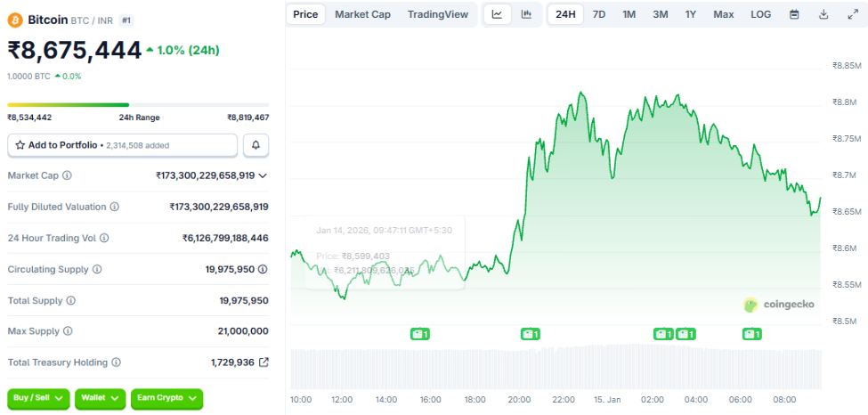Click the 24h low ₹8,534,442
Viewport: 868px width, 415px height.
29,118
